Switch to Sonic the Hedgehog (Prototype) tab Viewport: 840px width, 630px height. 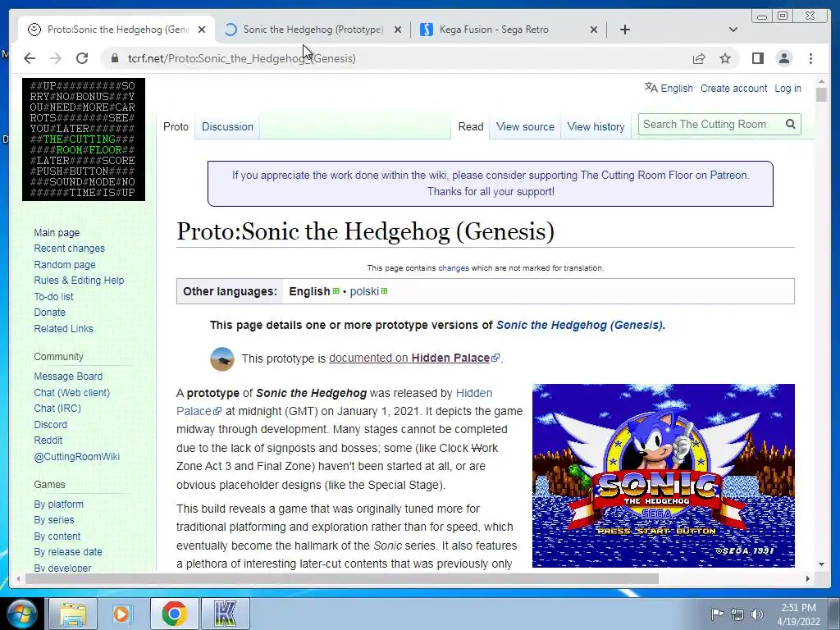[x=313, y=30]
